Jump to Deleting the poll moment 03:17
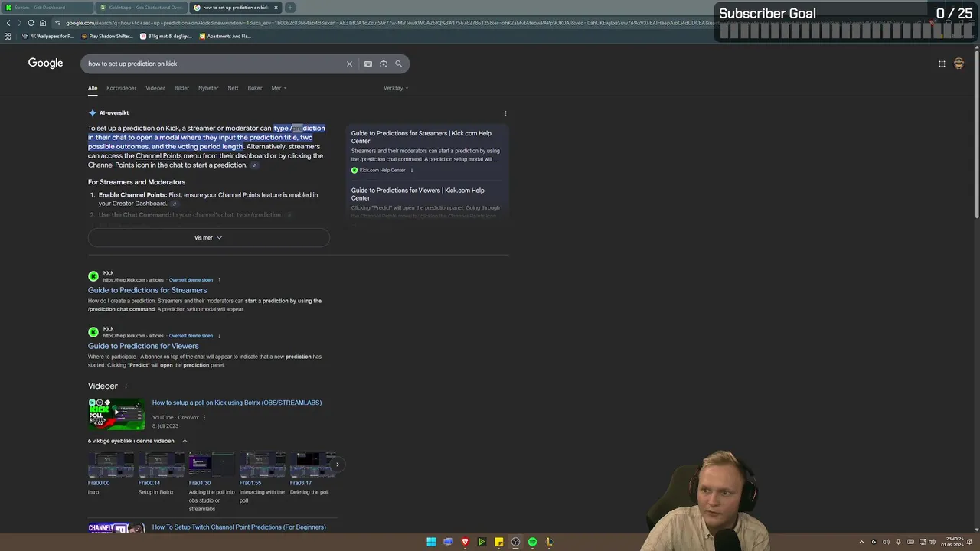The image size is (980, 551). point(312,465)
